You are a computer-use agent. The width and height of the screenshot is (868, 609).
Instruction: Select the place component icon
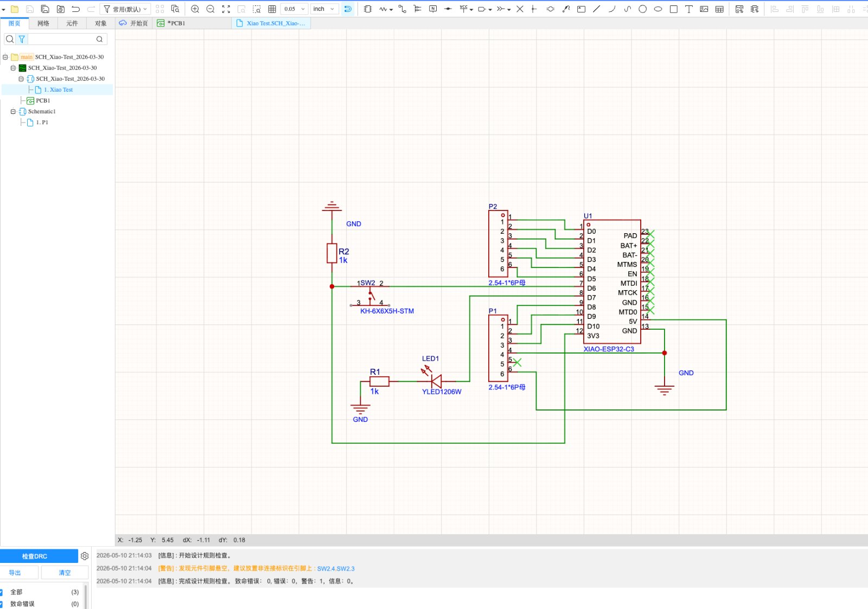click(368, 9)
